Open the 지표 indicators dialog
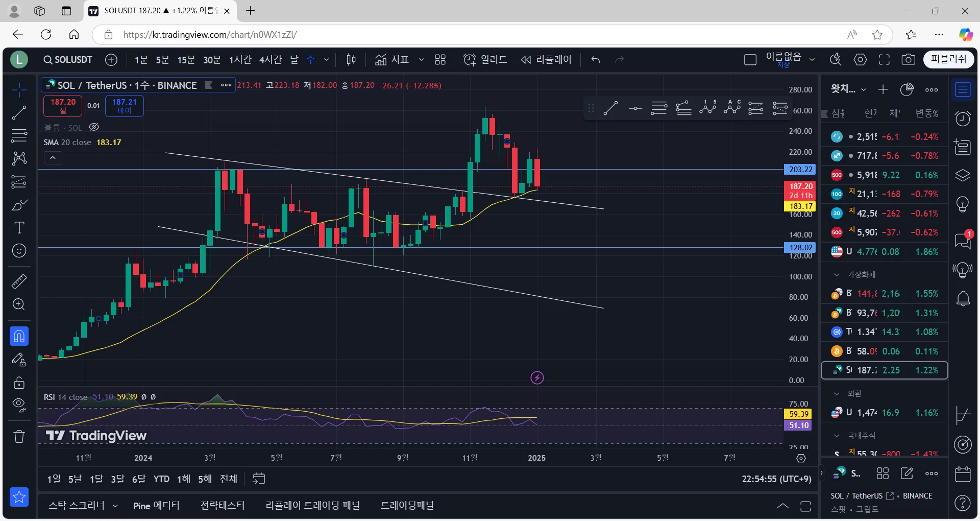 pos(392,60)
